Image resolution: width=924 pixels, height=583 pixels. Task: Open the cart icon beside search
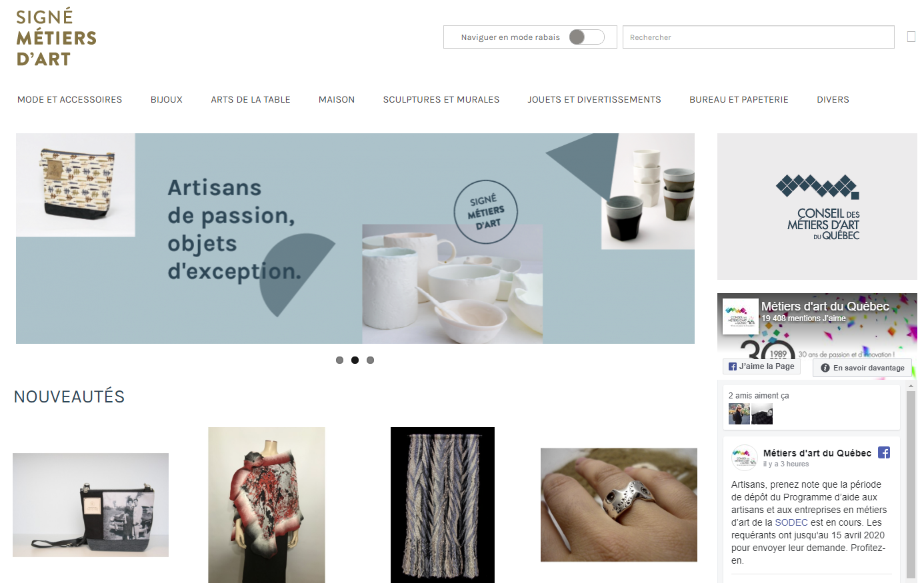pyautogui.click(x=911, y=37)
